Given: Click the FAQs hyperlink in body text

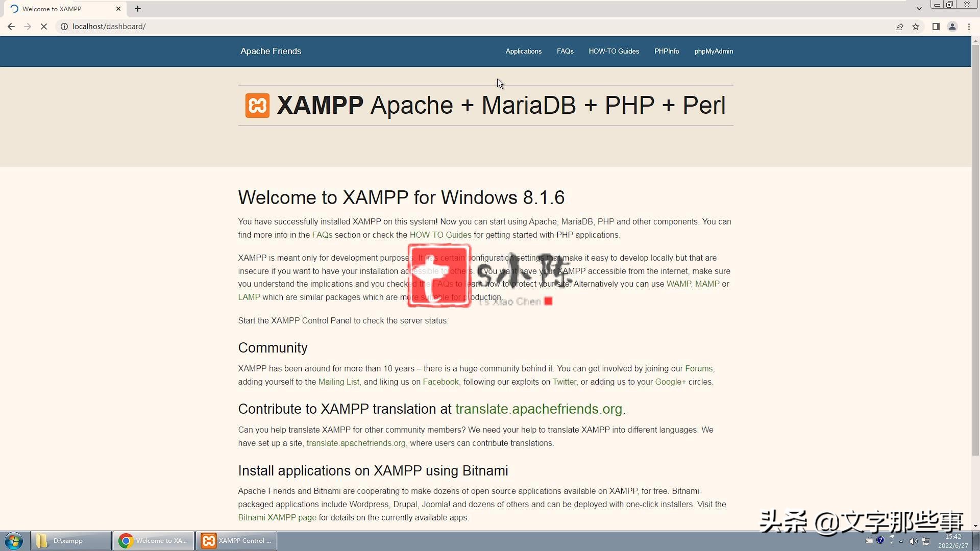Looking at the screenshot, I should (322, 235).
